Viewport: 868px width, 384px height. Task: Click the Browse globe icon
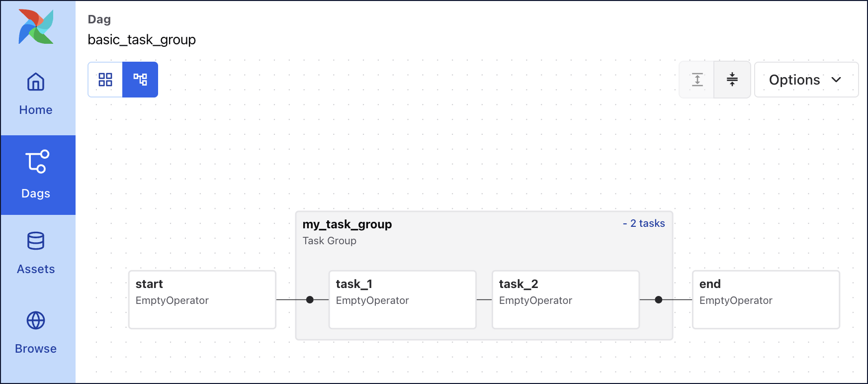[35, 320]
